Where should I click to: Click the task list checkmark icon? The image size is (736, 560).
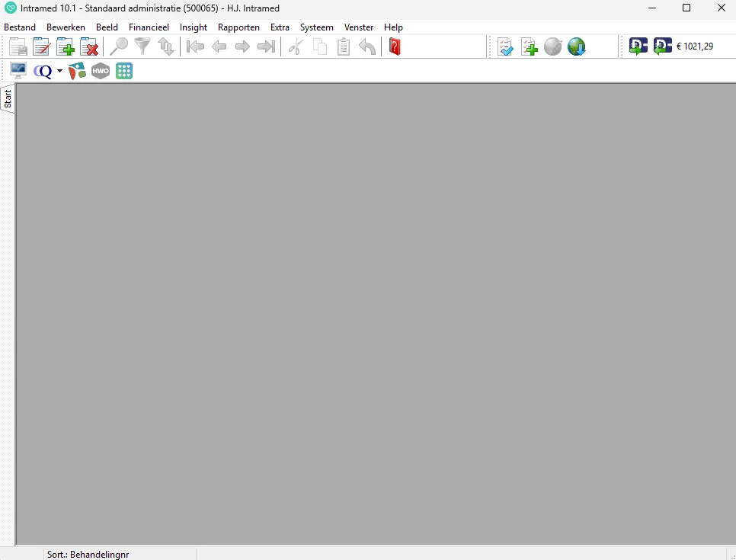pos(506,47)
